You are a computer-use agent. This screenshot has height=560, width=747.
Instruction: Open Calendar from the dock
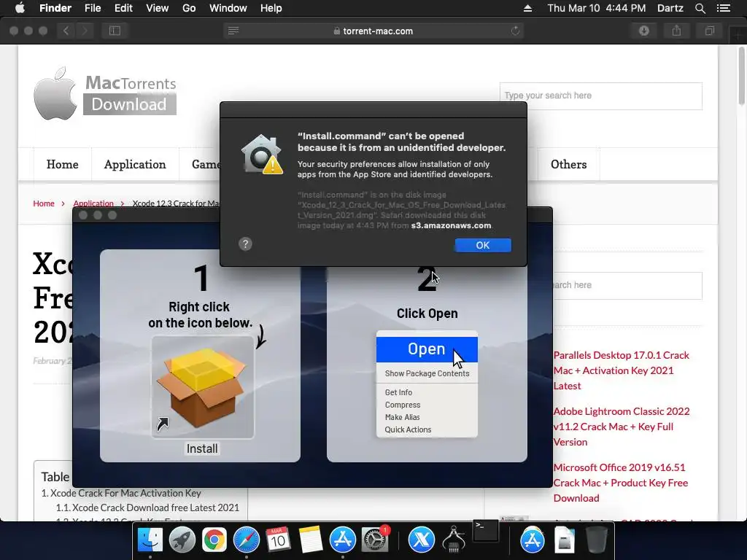pyautogui.click(x=278, y=540)
